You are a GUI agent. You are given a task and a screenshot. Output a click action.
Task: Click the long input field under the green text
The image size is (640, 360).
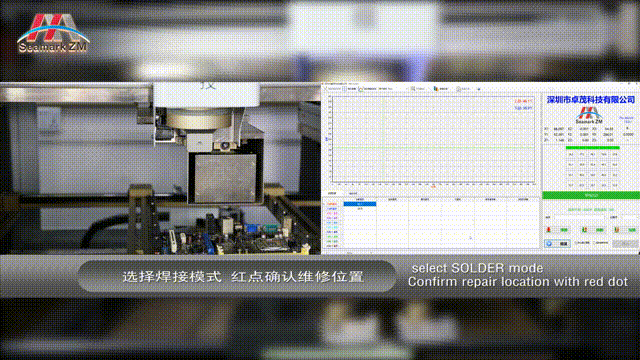(579, 218)
